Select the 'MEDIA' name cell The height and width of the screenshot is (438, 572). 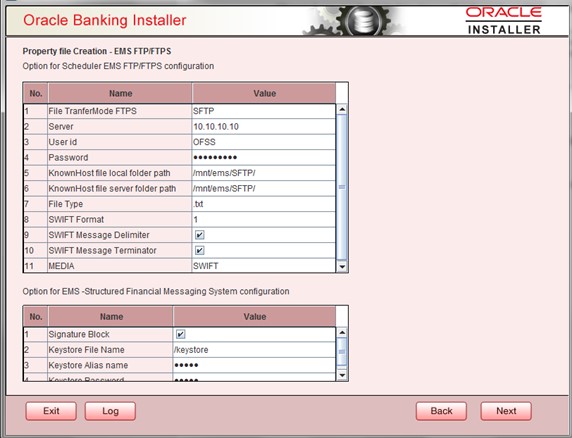120,266
